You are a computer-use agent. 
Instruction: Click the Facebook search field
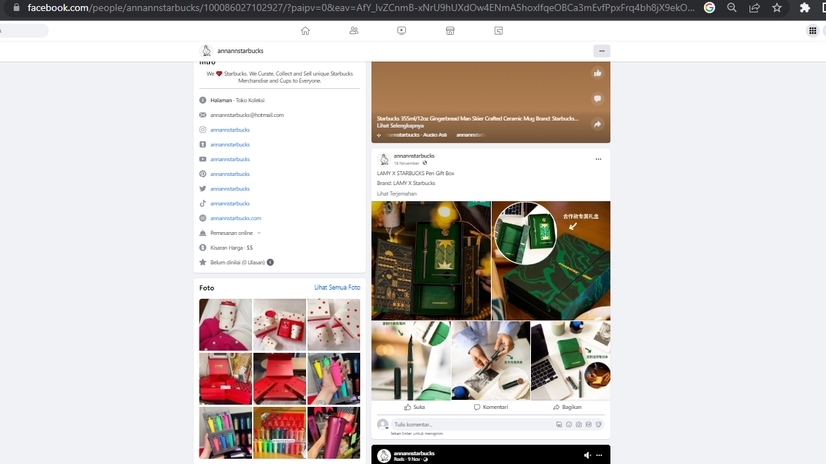24,31
